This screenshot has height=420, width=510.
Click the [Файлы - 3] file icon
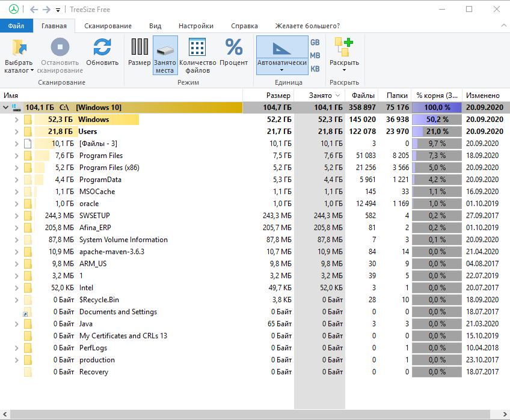(x=28, y=144)
